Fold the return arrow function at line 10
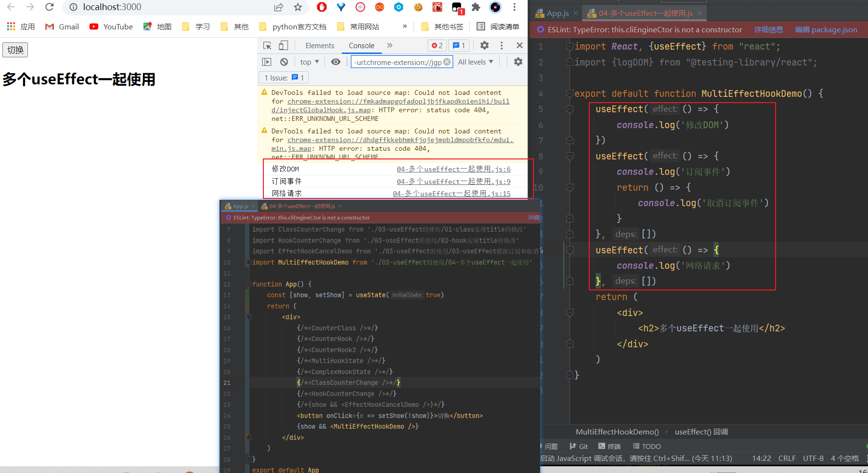Viewport: 868px width, 473px height. pyautogui.click(x=570, y=187)
